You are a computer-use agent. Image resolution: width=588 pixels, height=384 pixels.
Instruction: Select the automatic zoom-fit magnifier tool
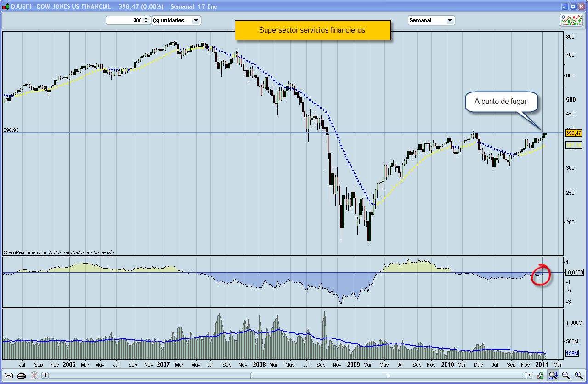[x=554, y=375]
